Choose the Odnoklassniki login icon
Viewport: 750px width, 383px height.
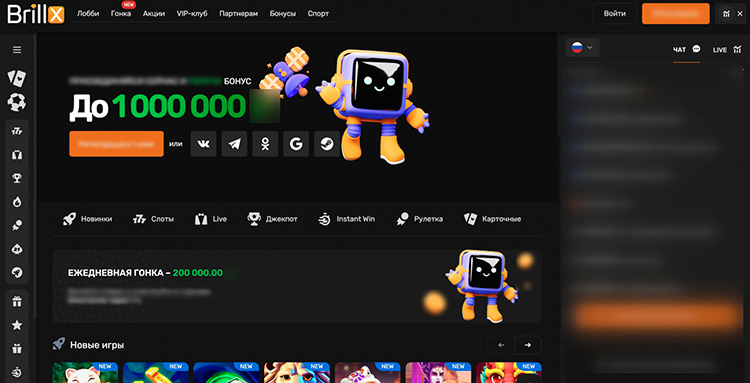tap(265, 144)
